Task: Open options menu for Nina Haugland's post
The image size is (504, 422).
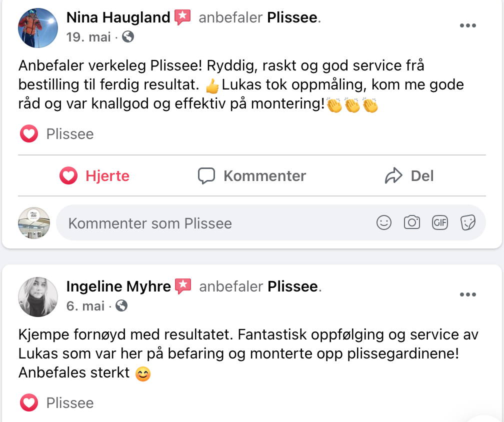Action: 467,26
